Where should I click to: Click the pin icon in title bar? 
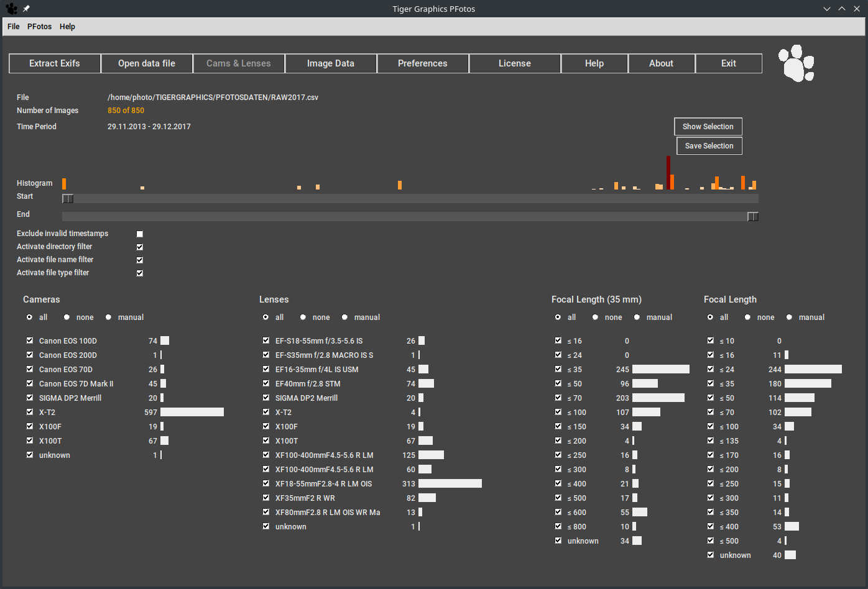tap(26, 9)
